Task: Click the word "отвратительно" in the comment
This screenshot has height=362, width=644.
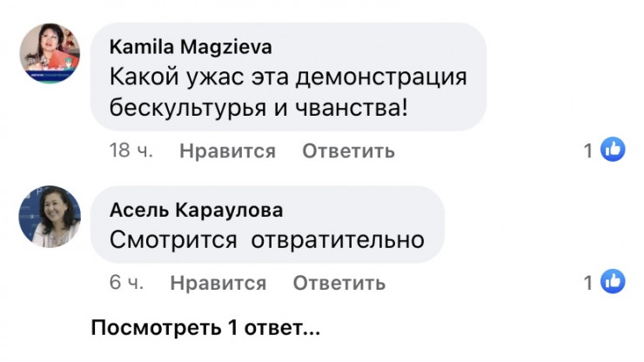Action: [x=338, y=238]
